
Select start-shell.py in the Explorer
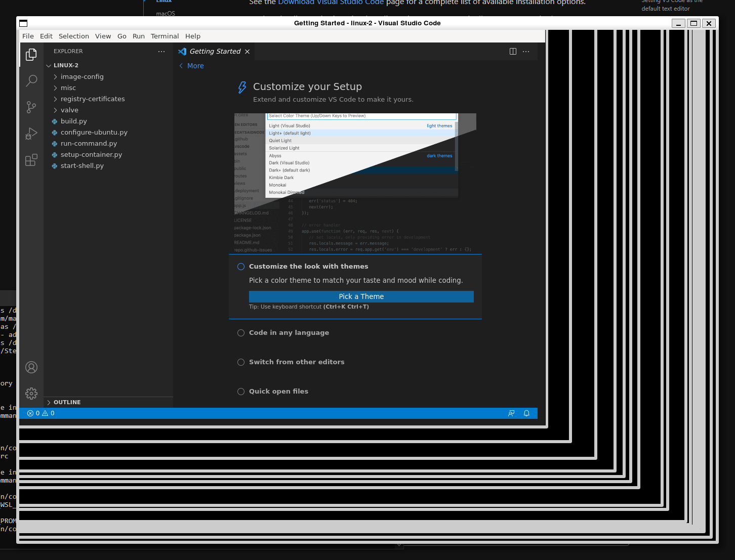click(82, 165)
